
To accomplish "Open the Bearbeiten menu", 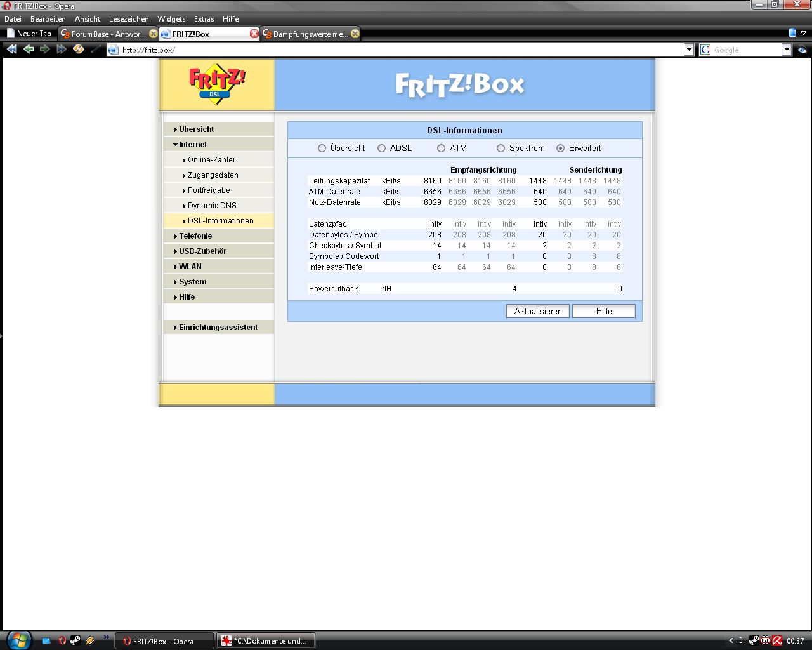I will click(x=48, y=19).
